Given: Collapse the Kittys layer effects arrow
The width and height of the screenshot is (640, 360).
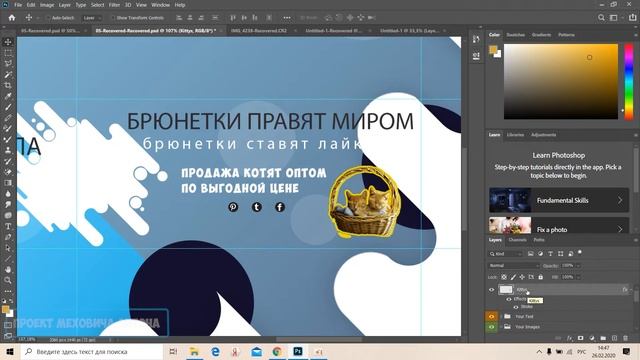Looking at the screenshot, I should pos(631,290).
